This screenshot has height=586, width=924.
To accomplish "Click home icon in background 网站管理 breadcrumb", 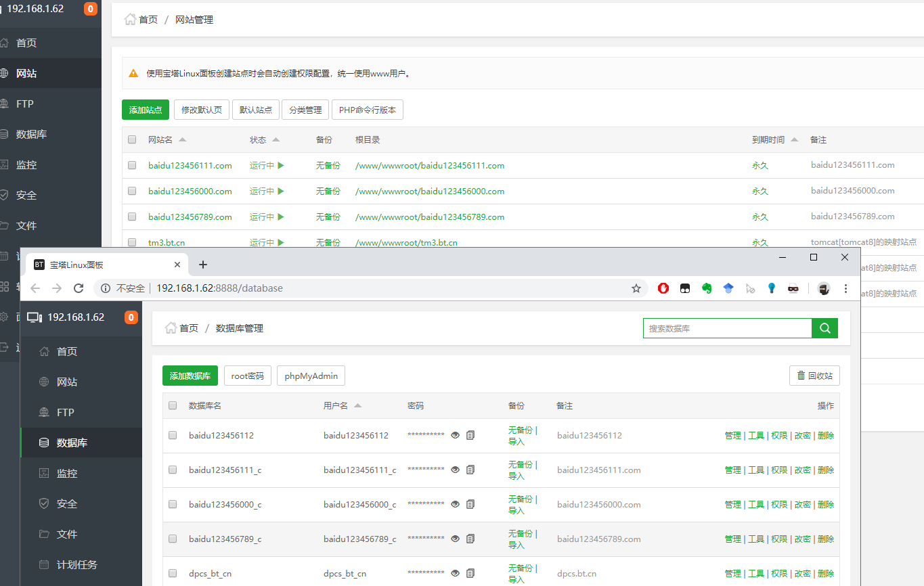I will click(x=130, y=19).
